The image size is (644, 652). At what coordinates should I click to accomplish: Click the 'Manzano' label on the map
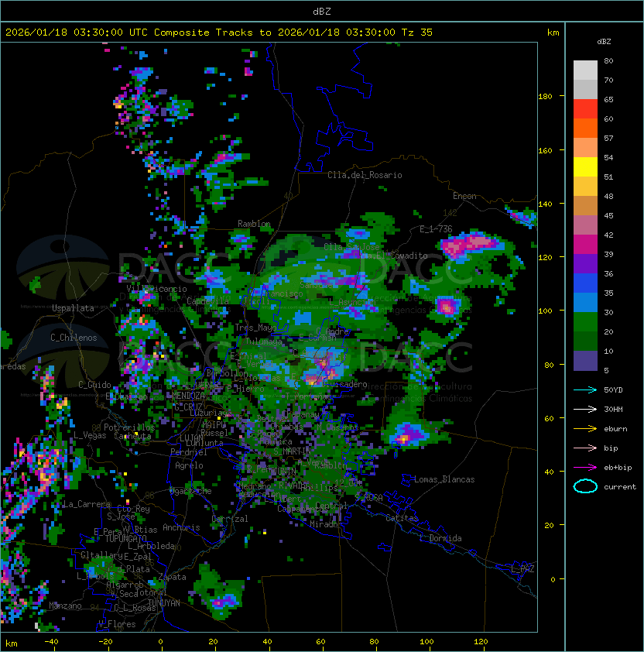[65, 606]
